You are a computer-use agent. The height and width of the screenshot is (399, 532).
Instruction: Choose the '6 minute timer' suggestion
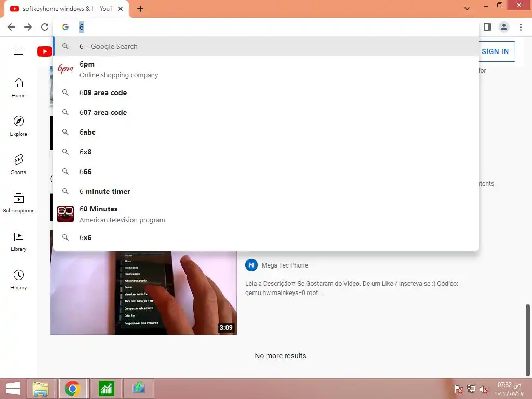point(267,191)
